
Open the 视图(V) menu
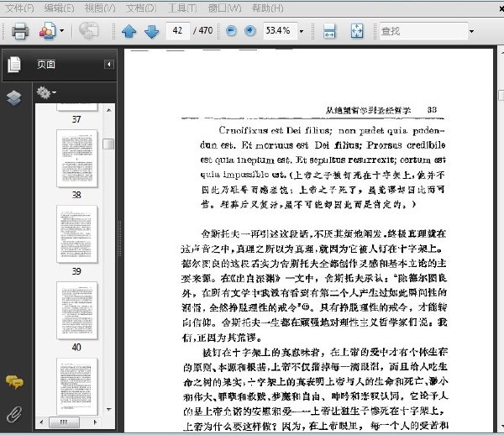tap(100, 8)
